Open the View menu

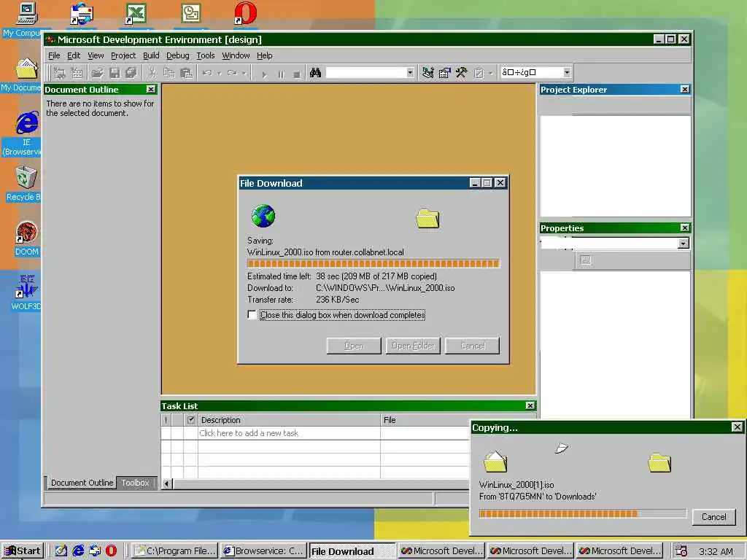[96, 55]
